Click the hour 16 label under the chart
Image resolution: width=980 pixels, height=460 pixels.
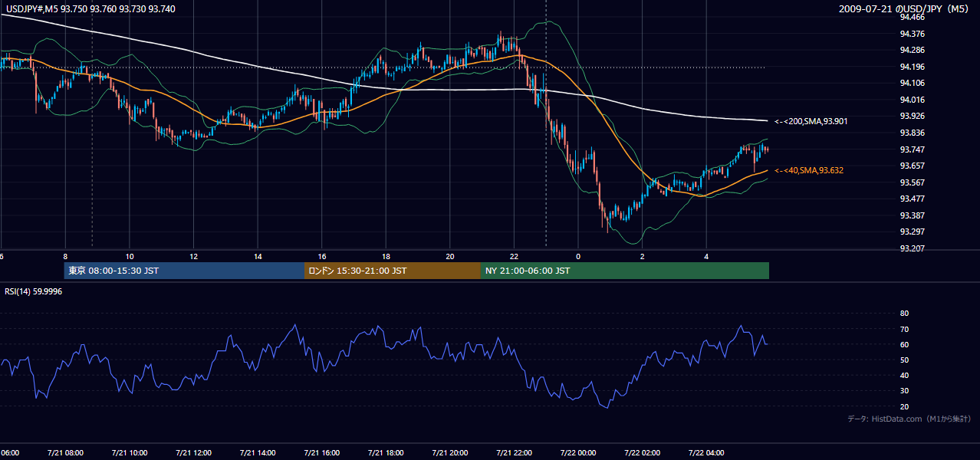click(322, 256)
